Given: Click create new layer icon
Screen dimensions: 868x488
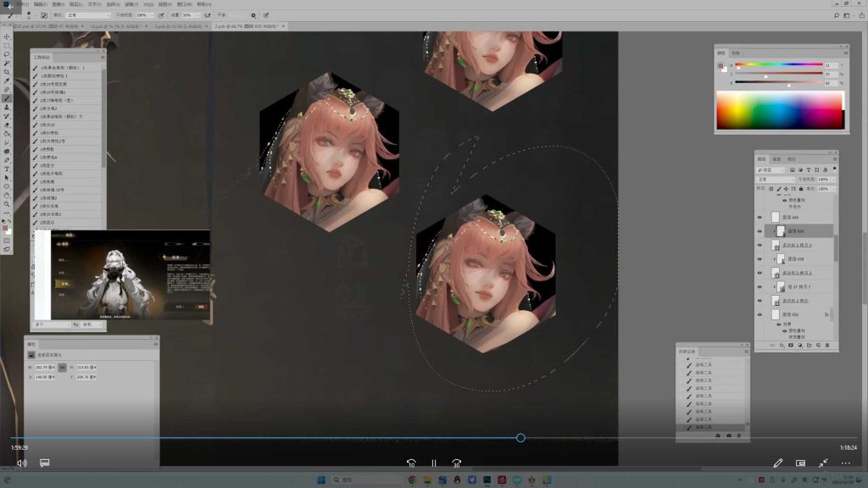Looking at the screenshot, I should coord(818,346).
